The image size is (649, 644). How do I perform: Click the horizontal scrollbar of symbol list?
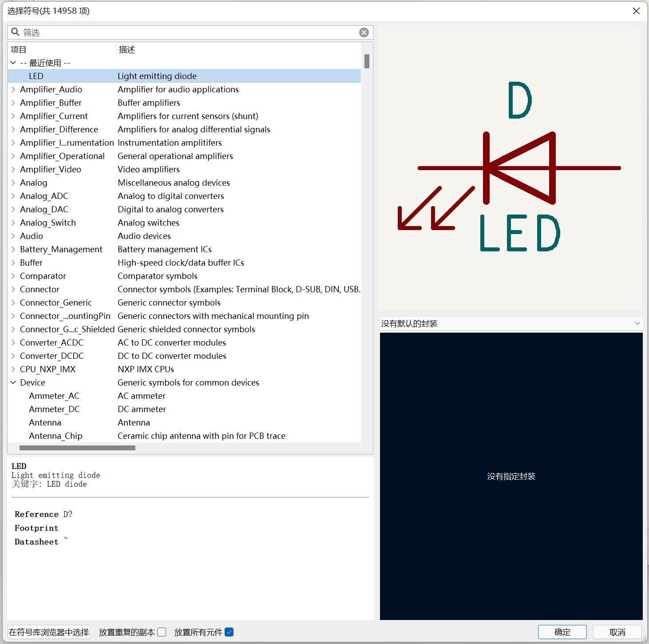77,448
